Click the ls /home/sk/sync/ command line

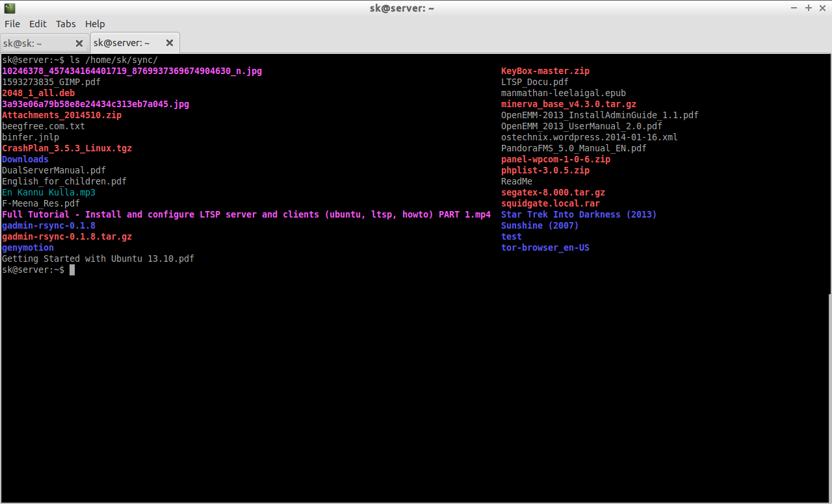pyautogui.click(x=114, y=60)
